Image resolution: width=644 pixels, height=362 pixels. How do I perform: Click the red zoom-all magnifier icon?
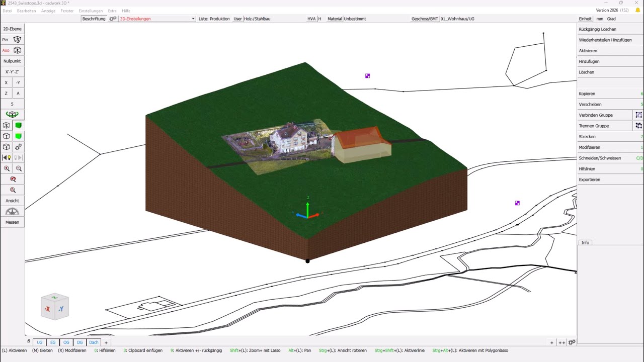13,179
